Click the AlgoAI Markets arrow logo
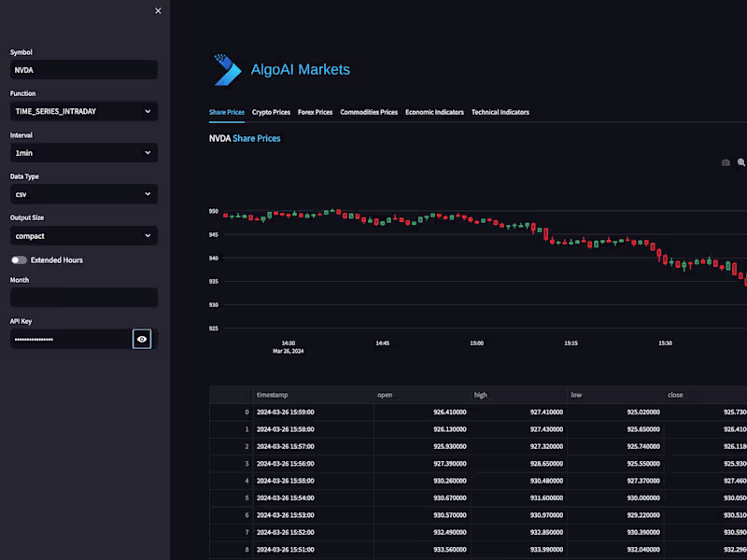747x560 pixels. (227, 69)
